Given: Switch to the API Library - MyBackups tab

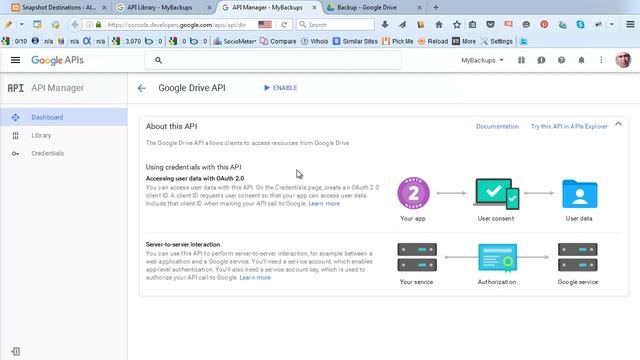Looking at the screenshot, I should coord(159,7).
